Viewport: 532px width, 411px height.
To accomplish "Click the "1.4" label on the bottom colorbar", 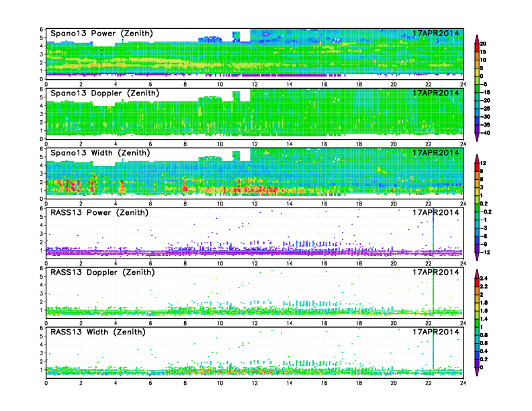I will (x=484, y=319).
